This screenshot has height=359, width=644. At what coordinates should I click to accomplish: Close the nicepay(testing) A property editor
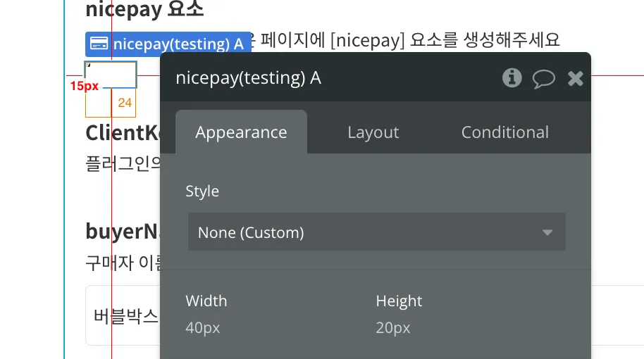tap(576, 78)
